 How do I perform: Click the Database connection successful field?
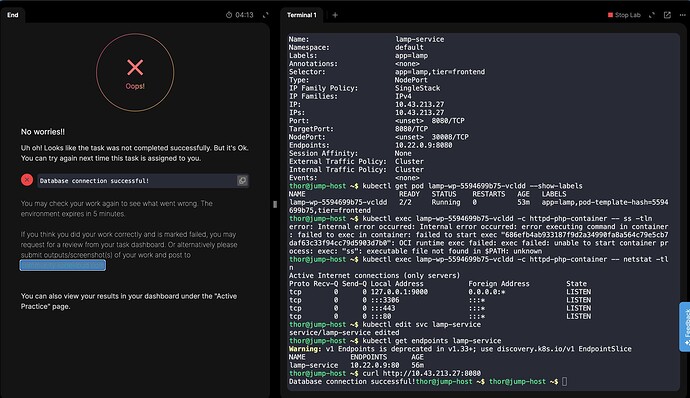click(x=143, y=181)
